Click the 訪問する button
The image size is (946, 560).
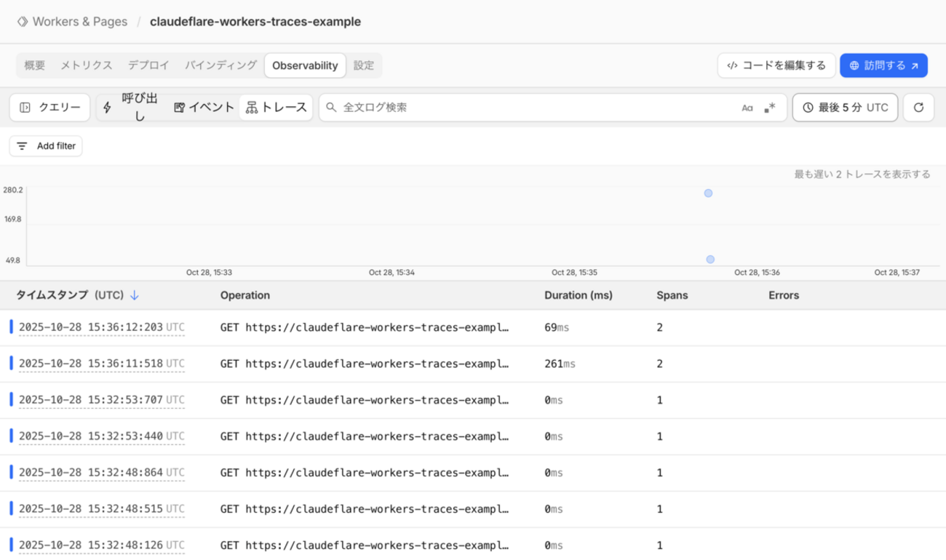(x=883, y=65)
